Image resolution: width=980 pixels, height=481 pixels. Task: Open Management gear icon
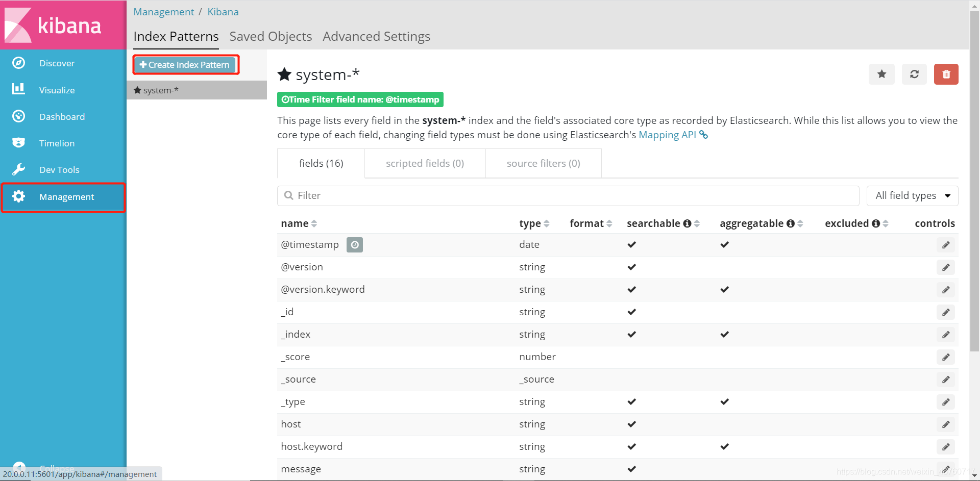(x=19, y=196)
